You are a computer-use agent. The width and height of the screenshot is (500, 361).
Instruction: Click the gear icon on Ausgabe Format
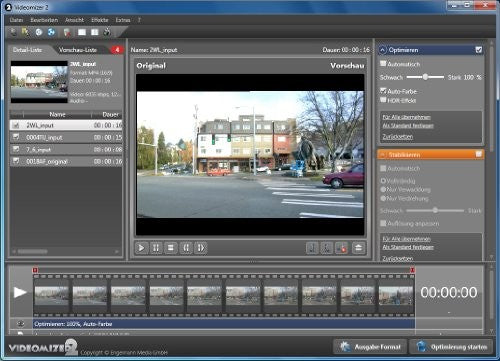(x=344, y=347)
